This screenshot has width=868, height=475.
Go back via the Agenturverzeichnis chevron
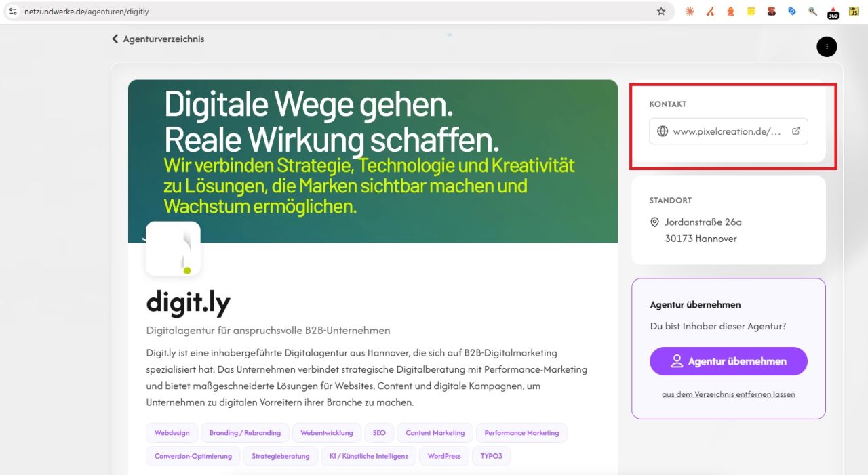pyautogui.click(x=115, y=39)
